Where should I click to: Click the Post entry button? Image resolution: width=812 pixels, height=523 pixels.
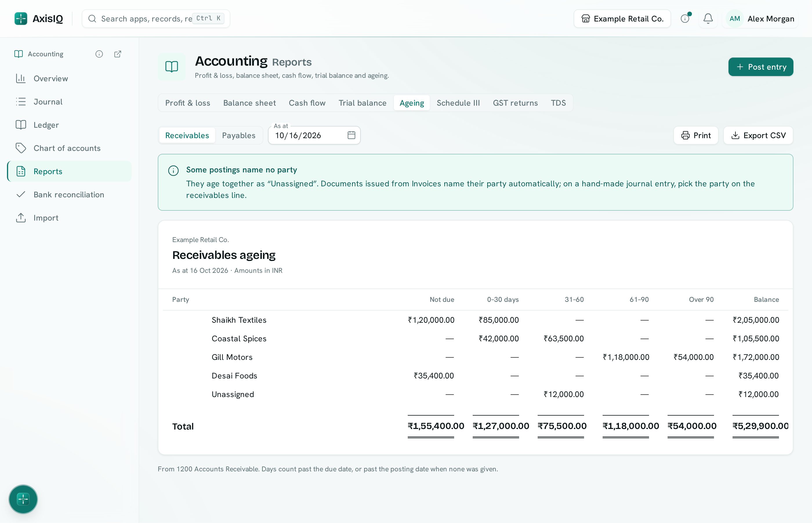click(x=760, y=67)
